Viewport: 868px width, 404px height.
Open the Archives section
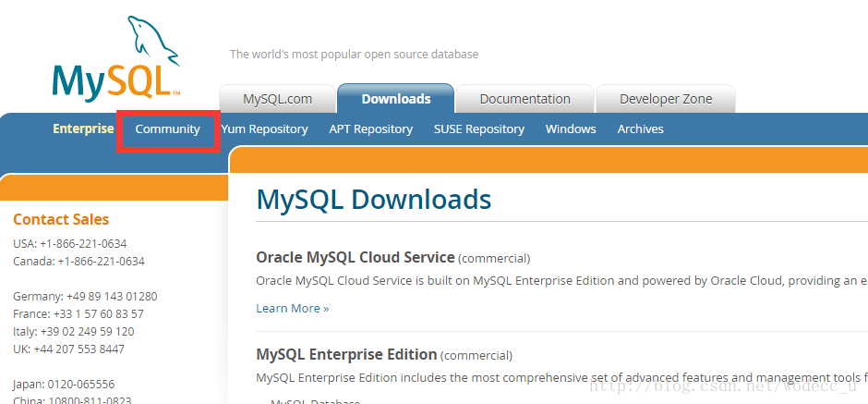click(x=641, y=129)
